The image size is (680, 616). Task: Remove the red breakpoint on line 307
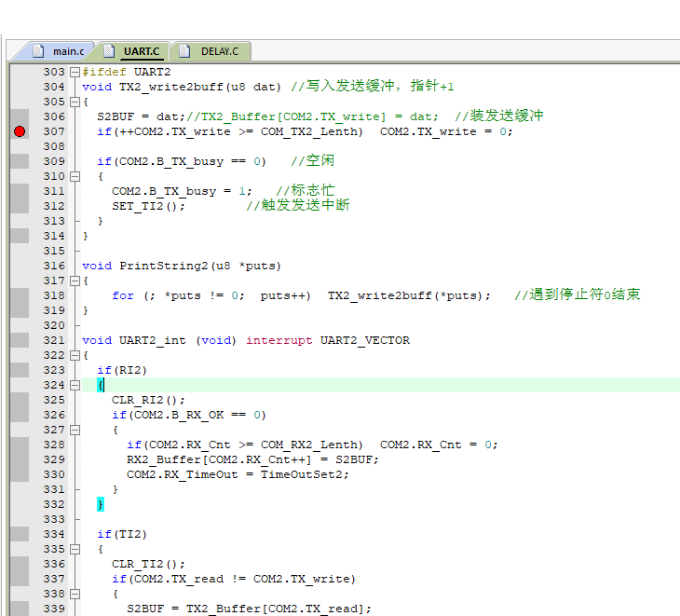[20, 131]
